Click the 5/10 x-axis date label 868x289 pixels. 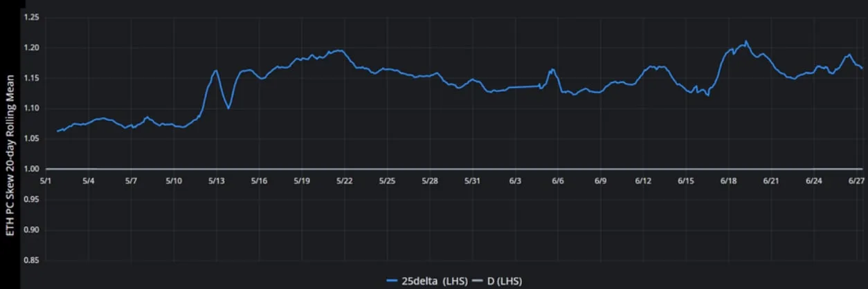[174, 180]
